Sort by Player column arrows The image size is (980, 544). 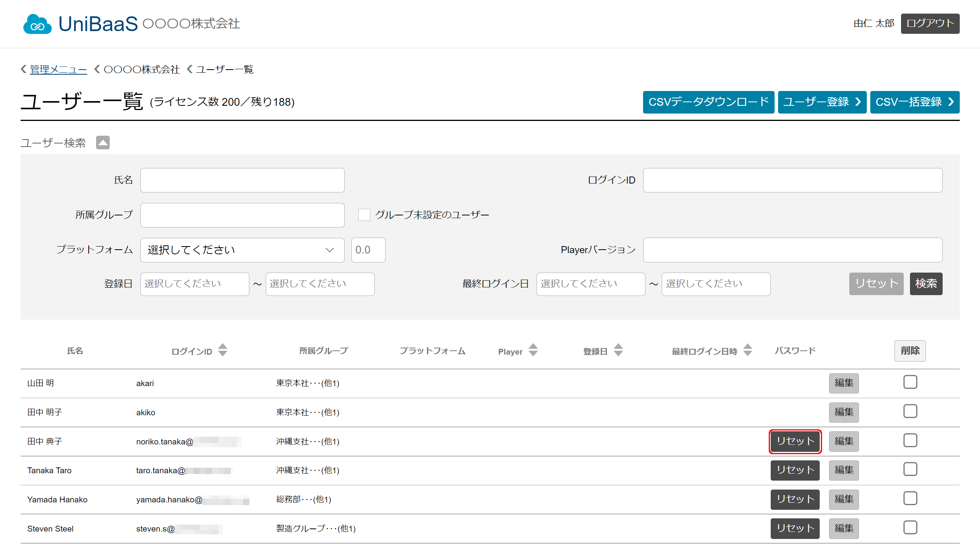tap(533, 350)
